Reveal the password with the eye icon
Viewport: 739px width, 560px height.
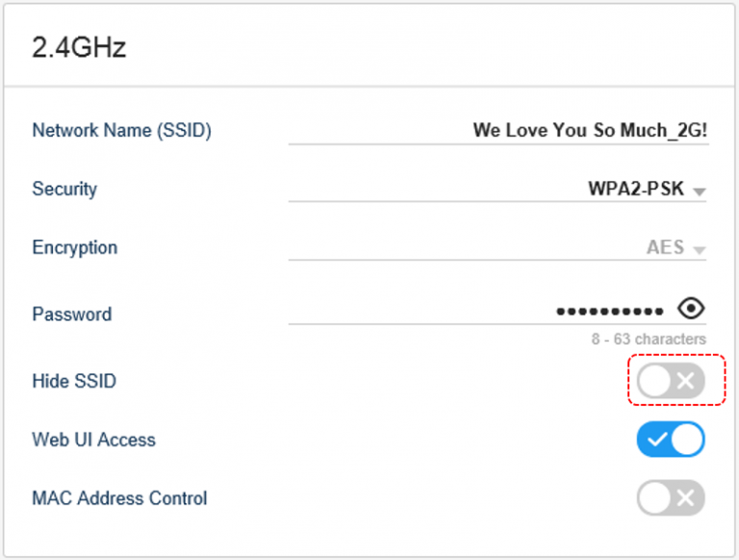(691, 309)
